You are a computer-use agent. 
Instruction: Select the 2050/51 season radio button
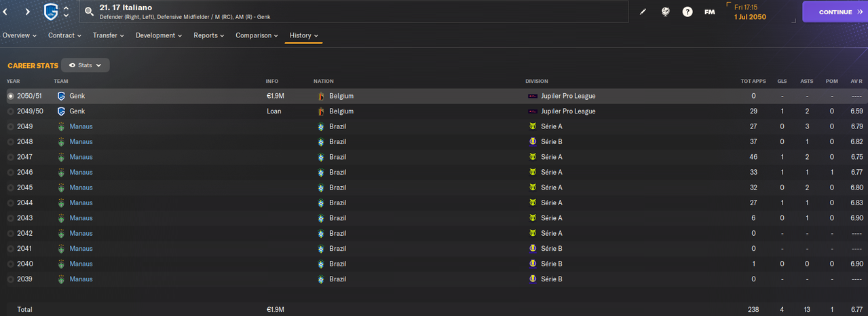10,96
